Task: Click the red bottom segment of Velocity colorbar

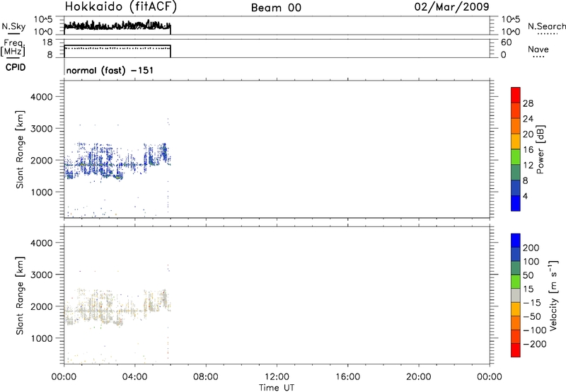Action: click(516, 350)
